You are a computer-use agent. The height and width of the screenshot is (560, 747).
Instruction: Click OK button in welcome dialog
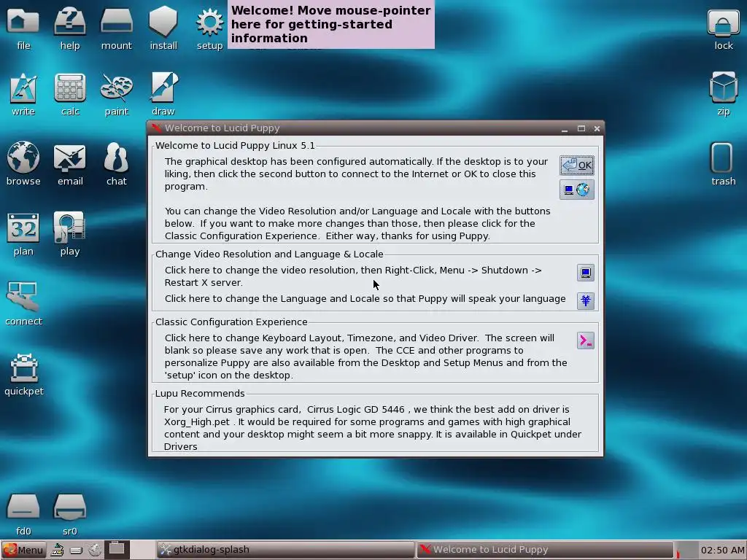point(576,166)
